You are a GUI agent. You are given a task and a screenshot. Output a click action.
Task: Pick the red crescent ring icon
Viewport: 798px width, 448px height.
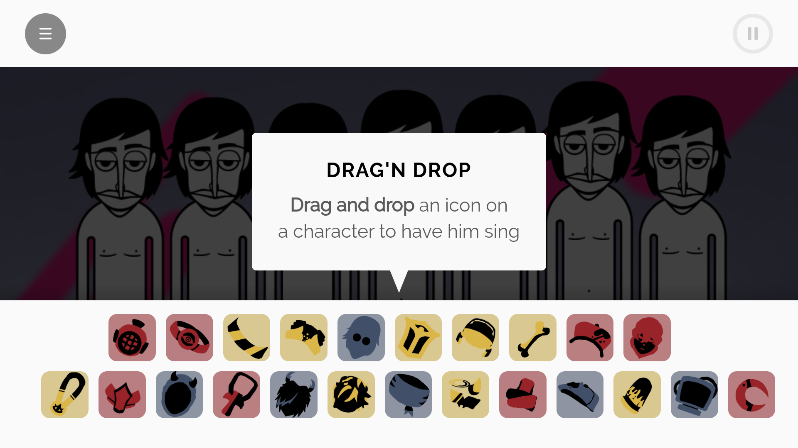click(x=751, y=395)
